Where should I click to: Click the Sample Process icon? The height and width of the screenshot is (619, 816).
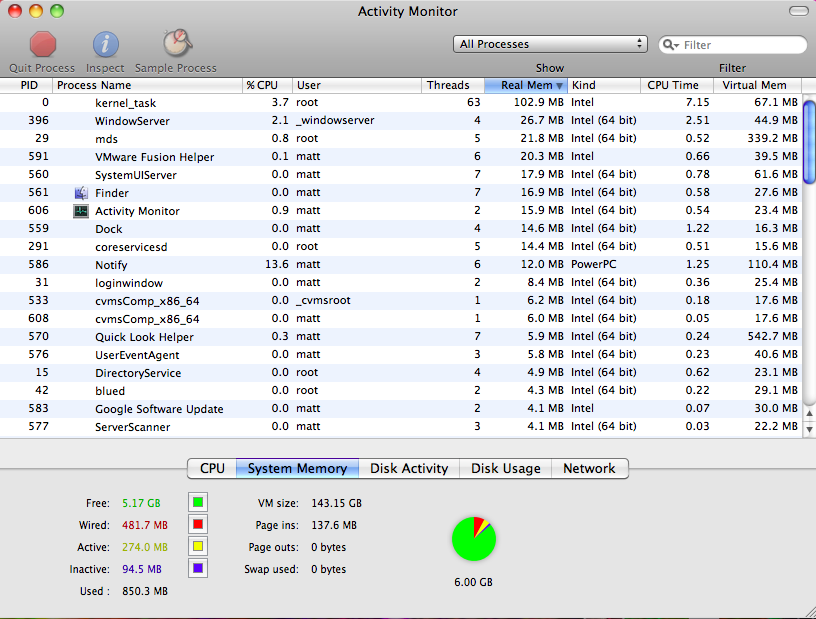[177, 43]
